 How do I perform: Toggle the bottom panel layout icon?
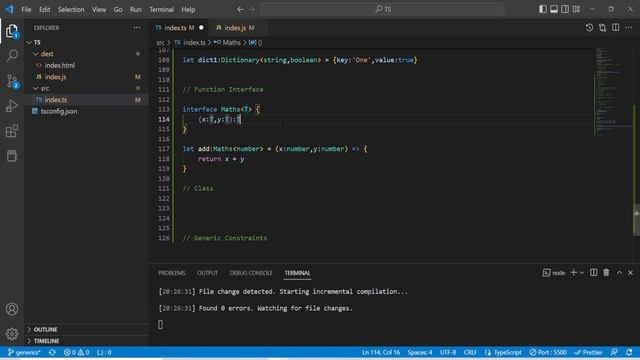click(x=554, y=9)
